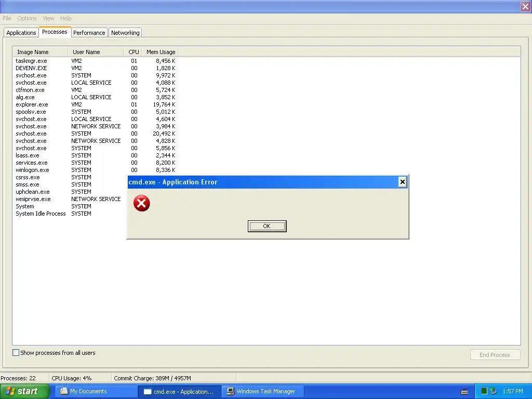This screenshot has width=532, height=399.
Task: Open the Performance tab
Action: [x=89, y=33]
